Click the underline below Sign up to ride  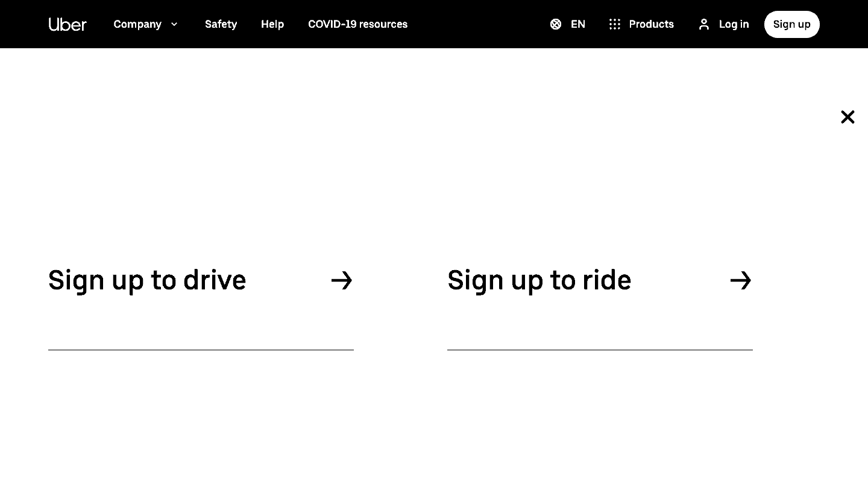click(600, 350)
